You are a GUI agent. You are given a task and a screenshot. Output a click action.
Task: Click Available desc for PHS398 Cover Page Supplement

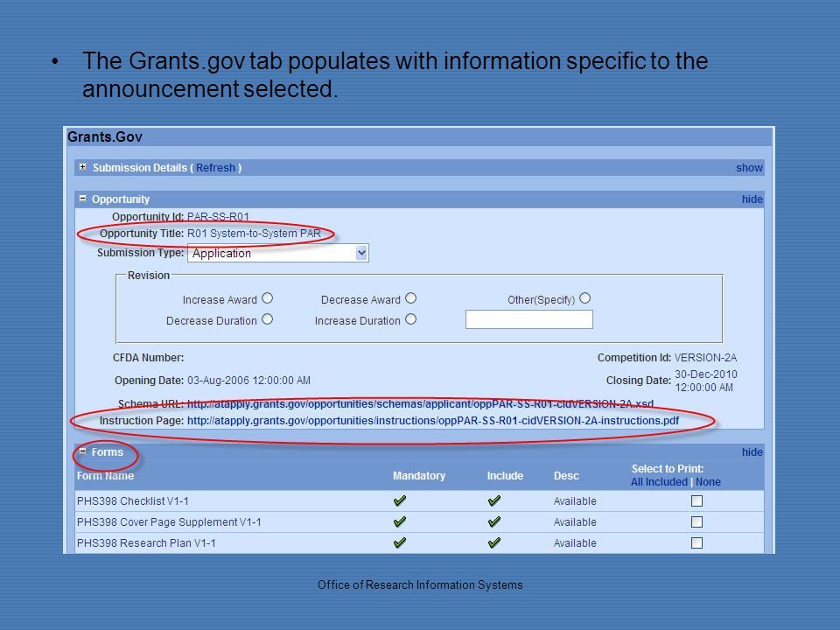point(575,521)
